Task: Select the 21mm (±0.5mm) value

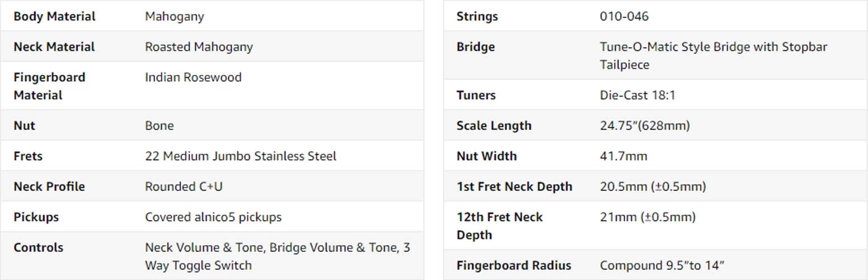Action: tap(648, 217)
